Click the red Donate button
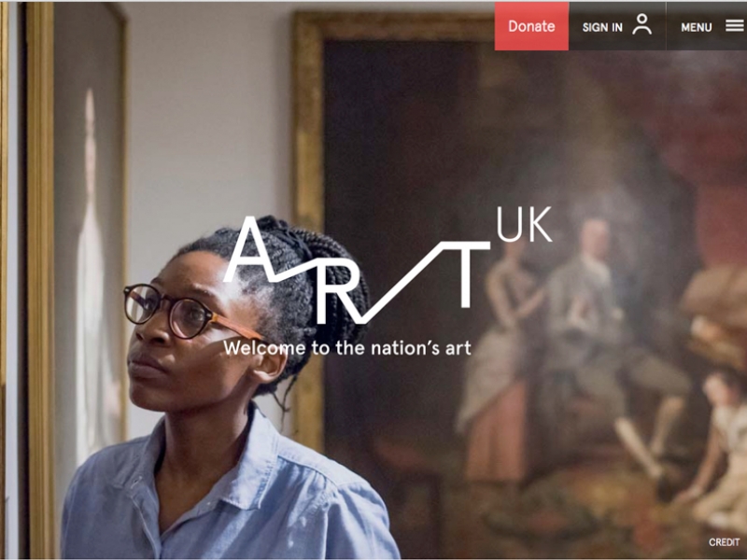Viewport: 747px width, 560px height. 531,26
